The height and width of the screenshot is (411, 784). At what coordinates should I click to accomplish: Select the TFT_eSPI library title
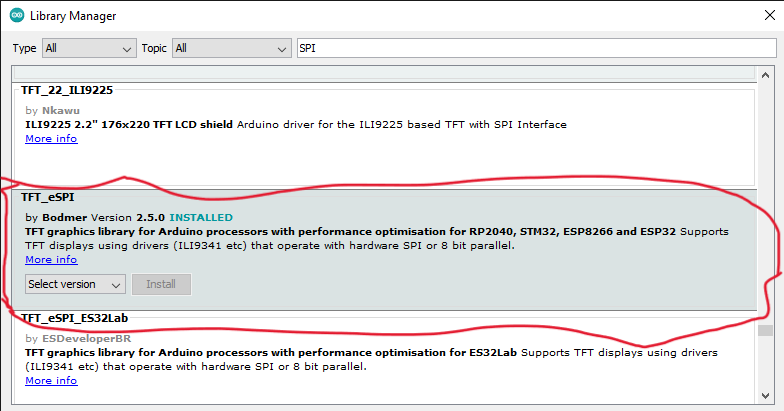(x=48, y=198)
